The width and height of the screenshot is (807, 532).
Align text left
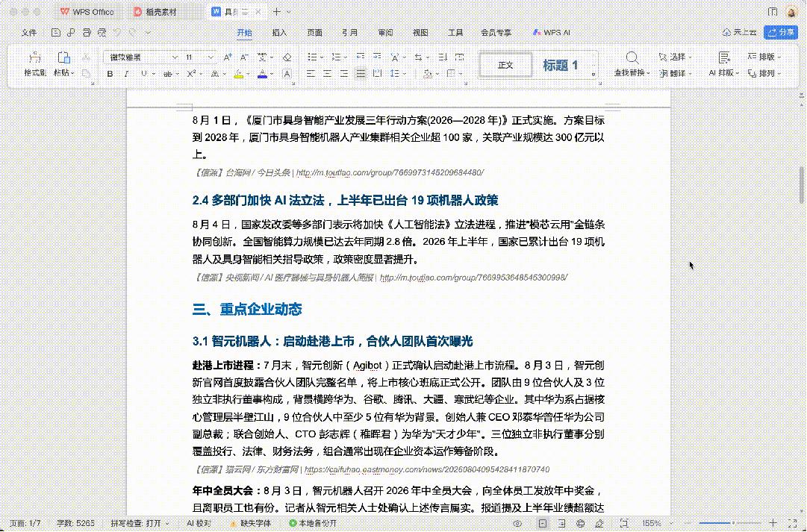(311, 74)
